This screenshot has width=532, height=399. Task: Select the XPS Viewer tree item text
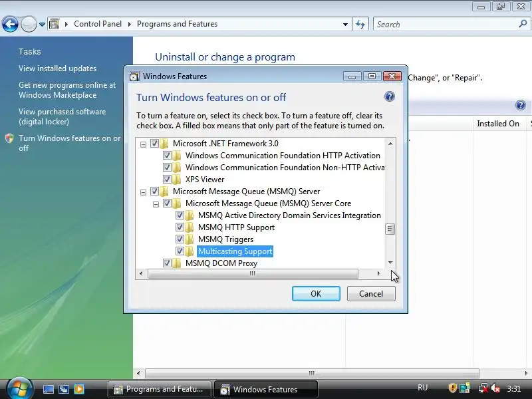click(x=205, y=180)
